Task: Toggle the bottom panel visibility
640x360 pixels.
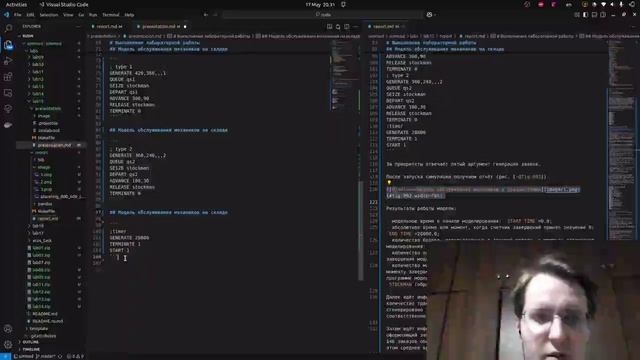Action: tap(594, 15)
